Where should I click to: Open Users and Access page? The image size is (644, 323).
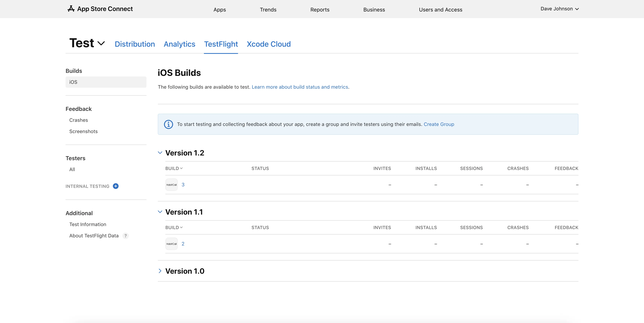point(440,9)
